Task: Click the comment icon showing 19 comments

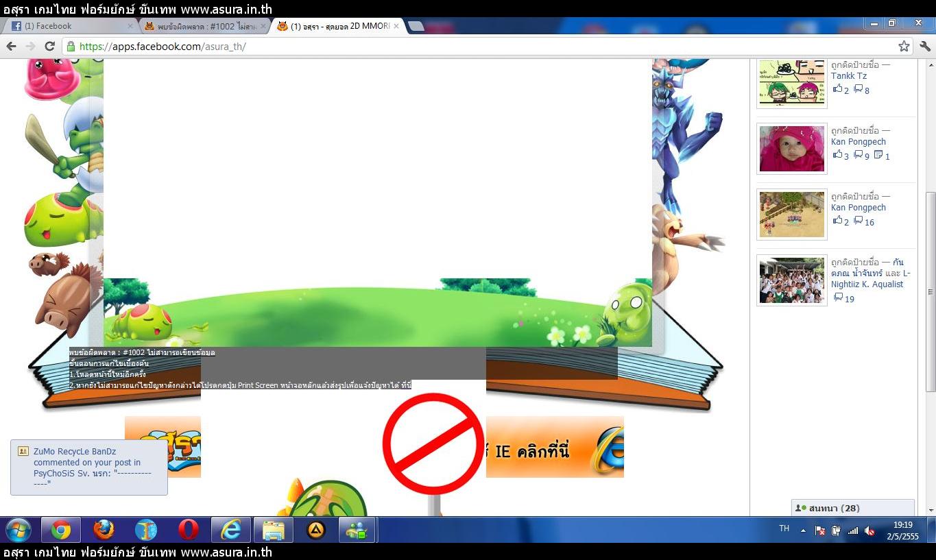Action: [838, 297]
